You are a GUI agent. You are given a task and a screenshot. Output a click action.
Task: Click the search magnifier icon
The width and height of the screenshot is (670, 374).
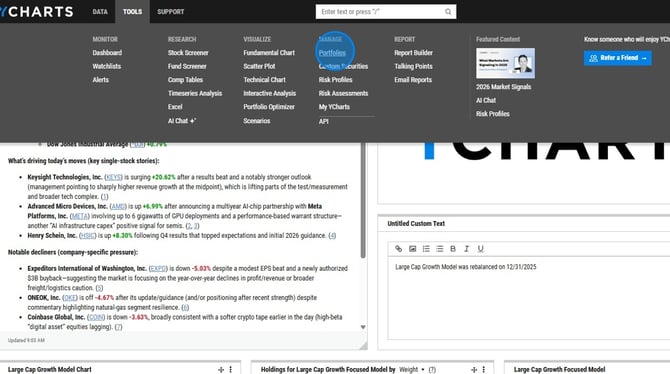coord(448,12)
